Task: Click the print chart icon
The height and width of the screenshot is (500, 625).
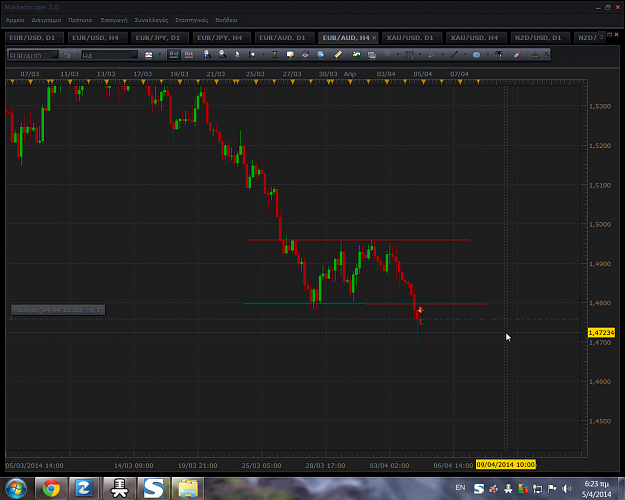Action: click(305, 55)
